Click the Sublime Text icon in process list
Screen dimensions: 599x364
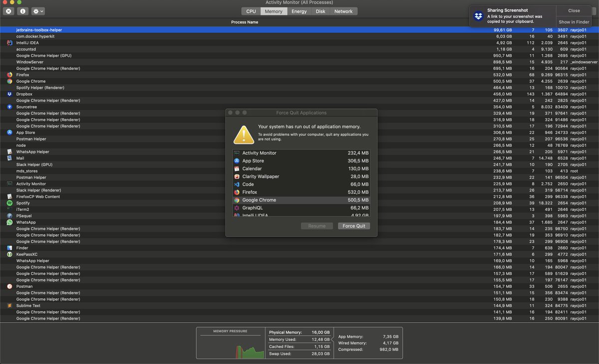point(9,306)
